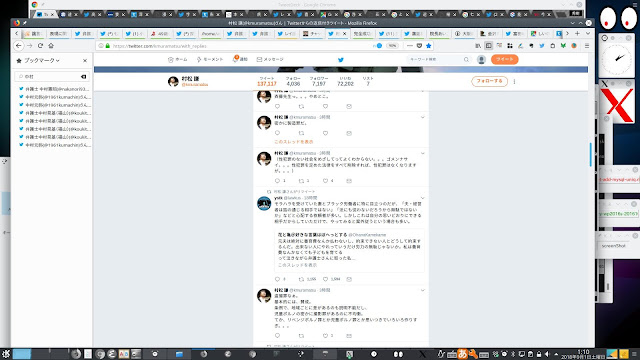This screenshot has height=360, width=640.
Task: Clear the bookmark search field
Action: tap(84, 76)
